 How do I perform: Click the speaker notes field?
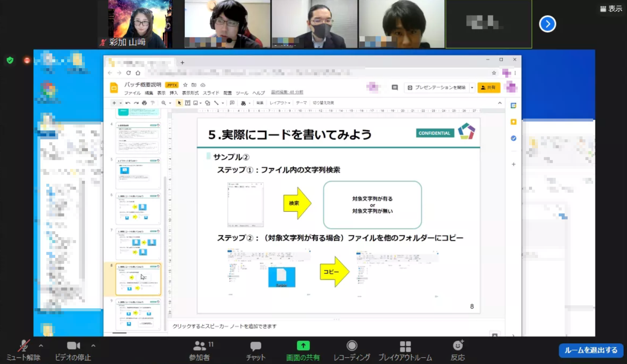[336, 326]
